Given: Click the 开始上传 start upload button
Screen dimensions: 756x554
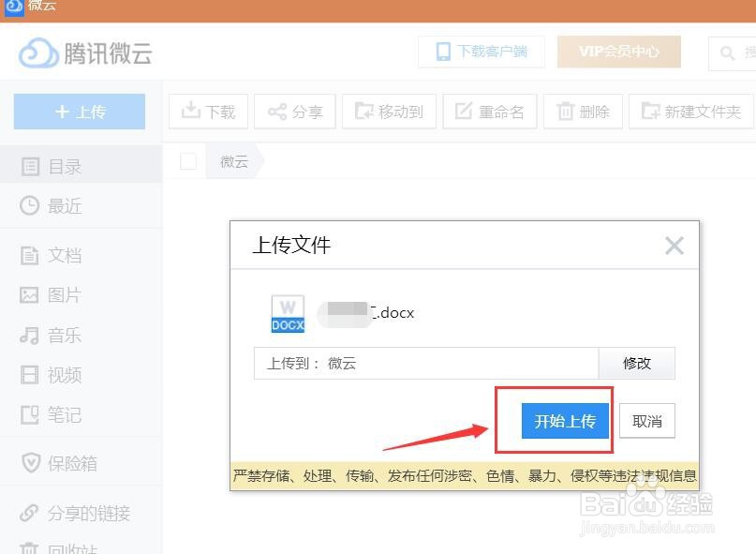Looking at the screenshot, I should [x=565, y=421].
